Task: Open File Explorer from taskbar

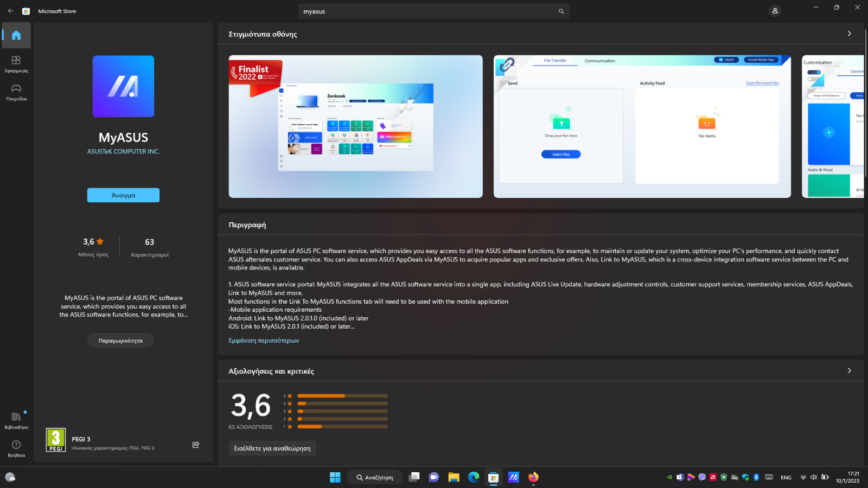Action: coord(454,477)
